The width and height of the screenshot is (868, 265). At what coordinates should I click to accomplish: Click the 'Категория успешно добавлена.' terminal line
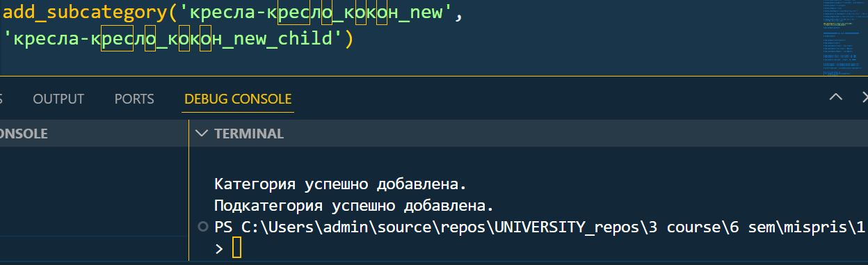coord(340,185)
